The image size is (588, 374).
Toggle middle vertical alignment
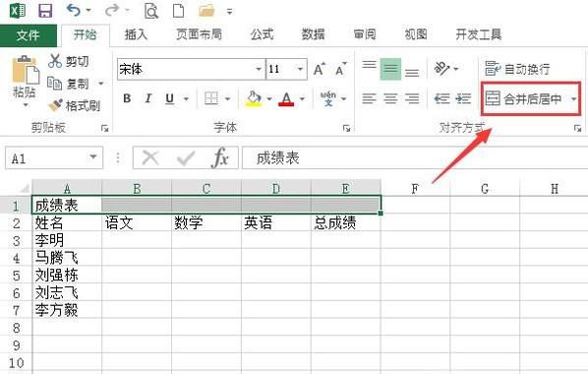[x=390, y=69]
